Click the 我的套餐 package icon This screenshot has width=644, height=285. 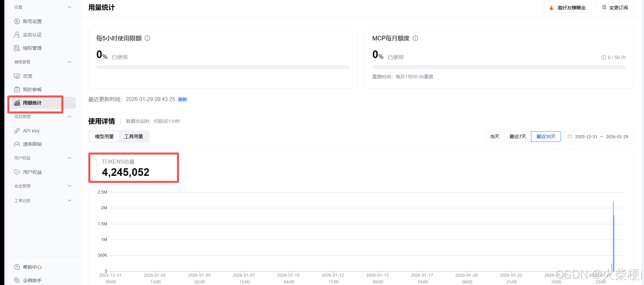coord(17,89)
